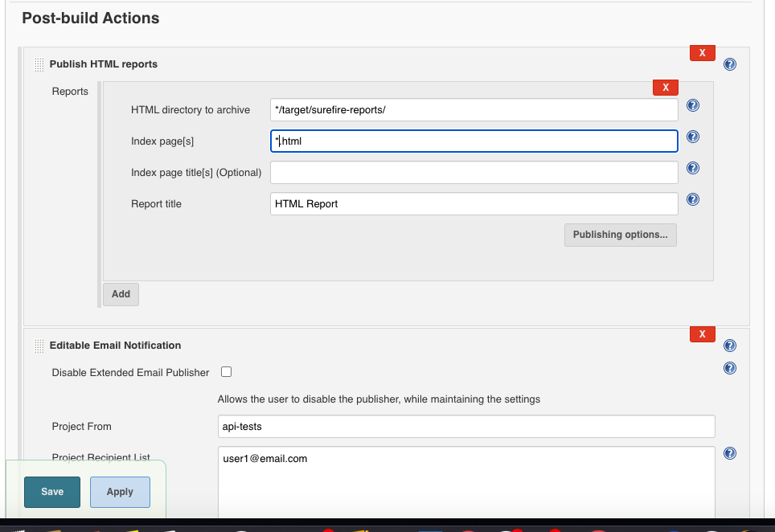Enable Disable Extended Email Publisher checkbox
Viewport: 775px width, 532px height.
pos(226,372)
